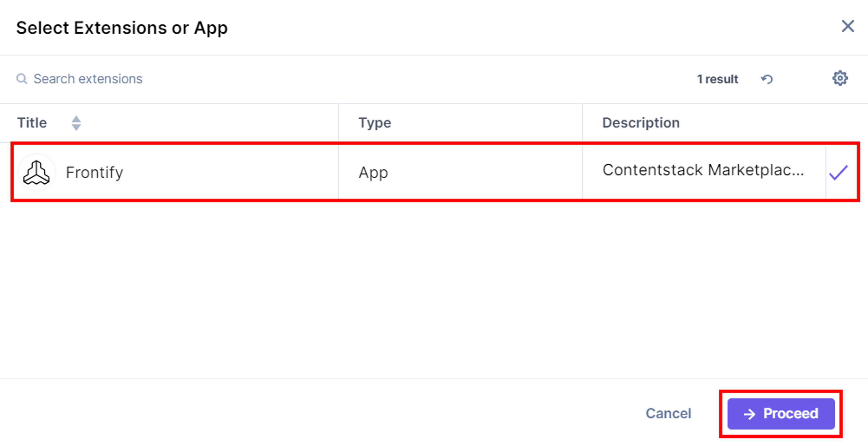Select the Frontify row title
This screenshot has height=446, width=868.
click(x=94, y=172)
